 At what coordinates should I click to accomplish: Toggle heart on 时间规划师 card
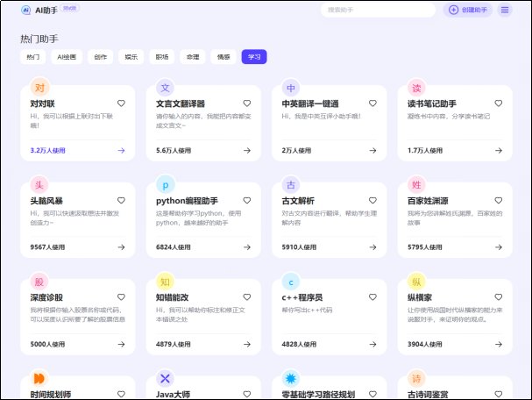click(x=121, y=394)
